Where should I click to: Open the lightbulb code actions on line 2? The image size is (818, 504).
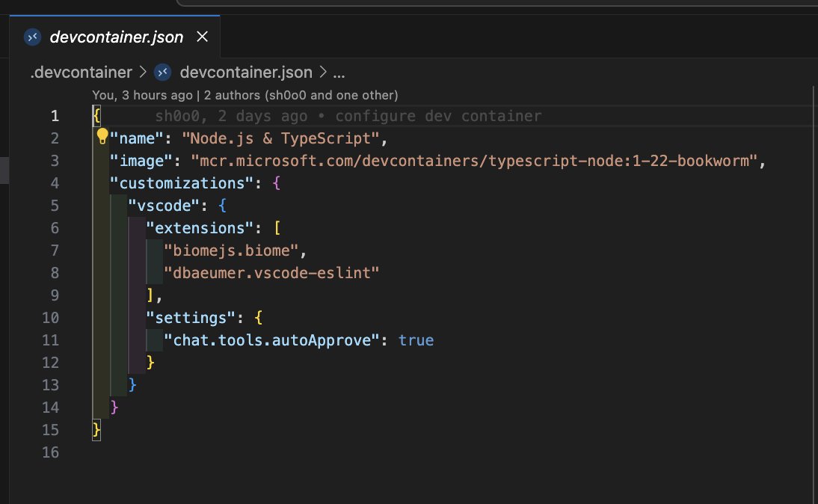102,136
